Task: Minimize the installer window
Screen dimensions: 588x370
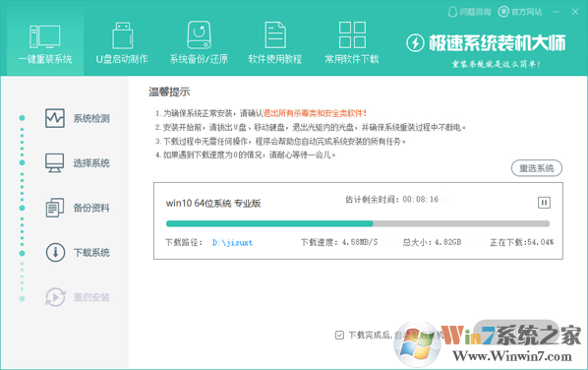Action: [x=557, y=12]
